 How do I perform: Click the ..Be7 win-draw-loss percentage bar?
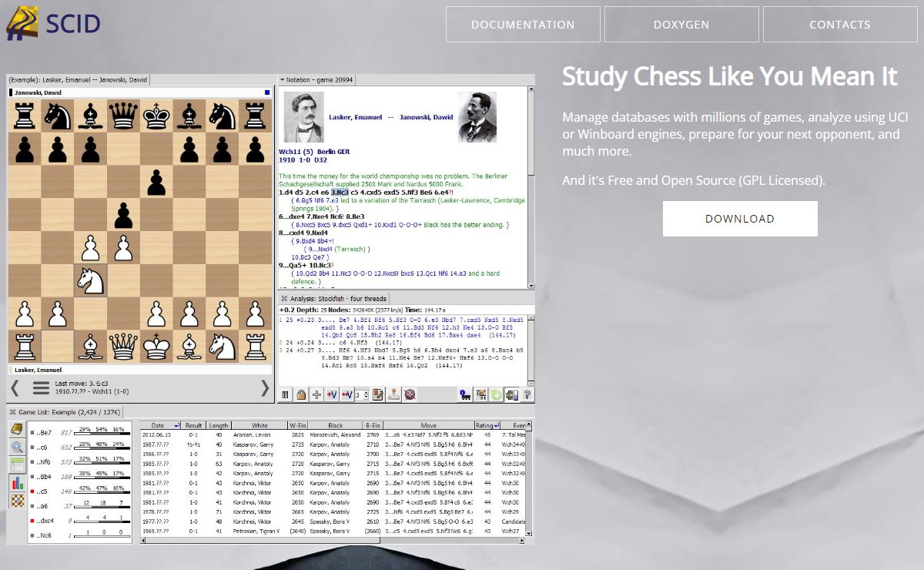click(101, 432)
